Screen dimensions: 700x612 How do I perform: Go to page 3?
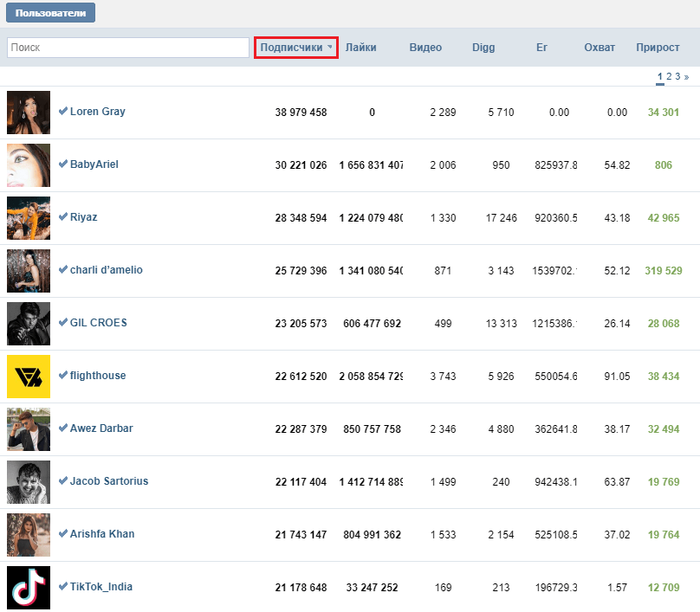[x=677, y=76]
